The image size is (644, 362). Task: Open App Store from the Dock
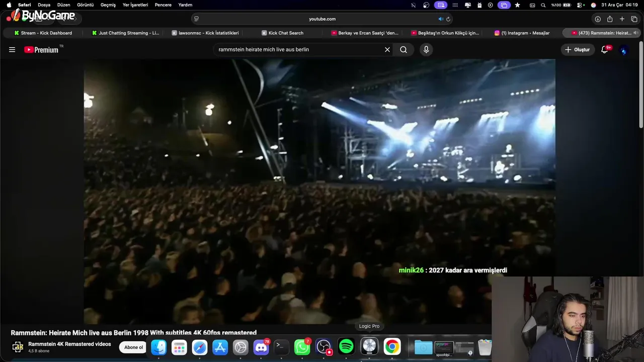click(220, 347)
